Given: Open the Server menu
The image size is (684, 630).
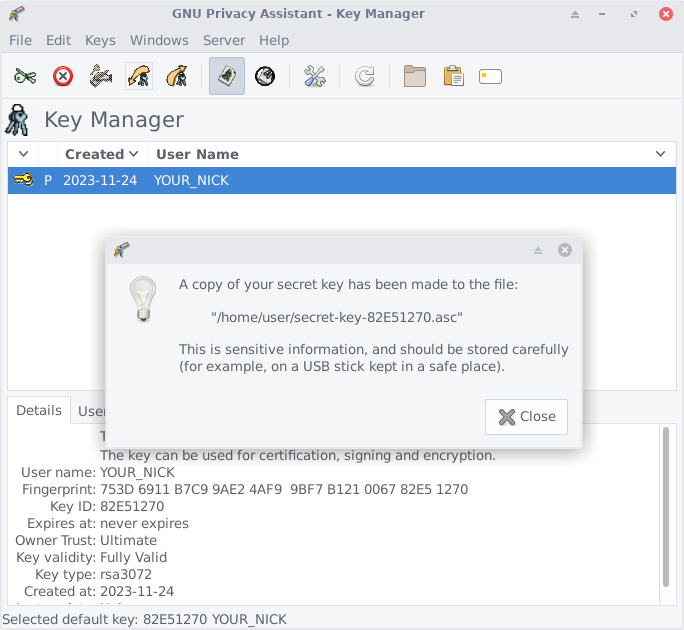Looking at the screenshot, I should click(223, 40).
